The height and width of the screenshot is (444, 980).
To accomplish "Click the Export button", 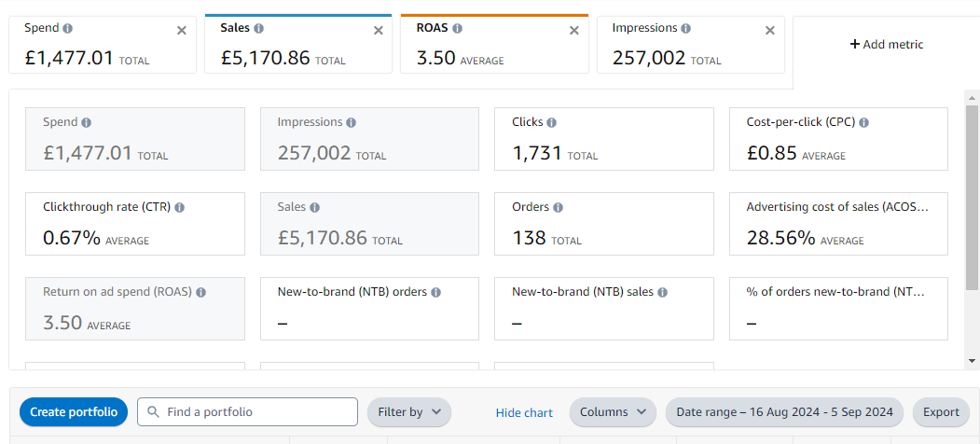I will [x=941, y=412].
